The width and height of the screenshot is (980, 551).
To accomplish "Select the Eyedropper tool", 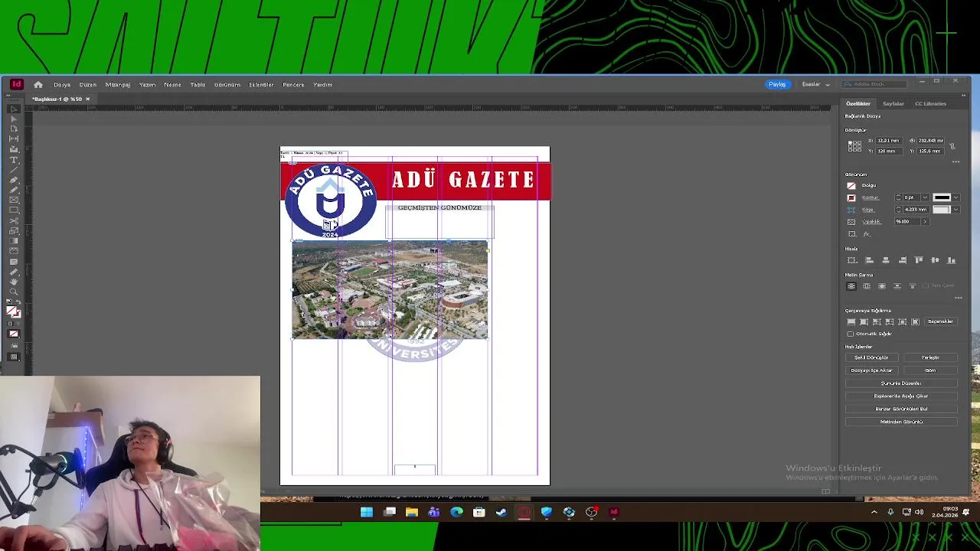I will pyautogui.click(x=14, y=271).
